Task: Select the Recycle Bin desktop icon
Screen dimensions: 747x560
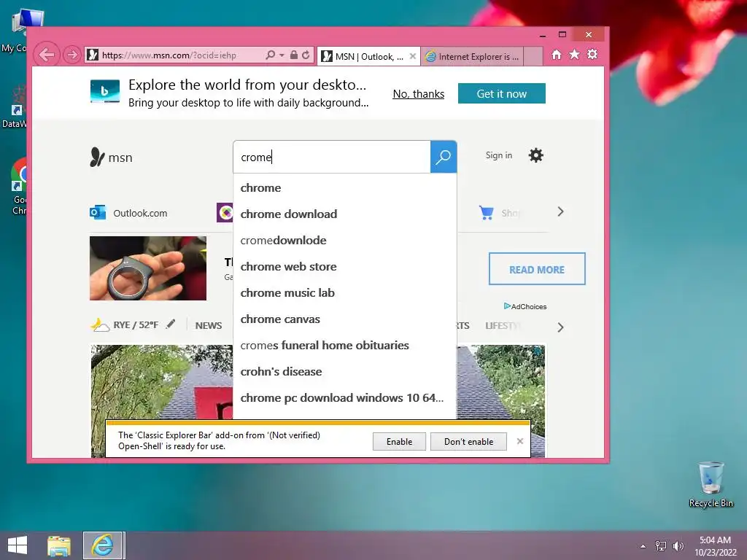Action: click(x=711, y=484)
